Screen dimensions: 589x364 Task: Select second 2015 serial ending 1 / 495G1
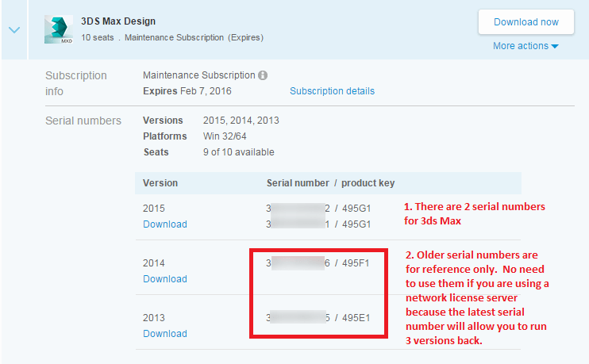pyautogui.click(x=318, y=224)
